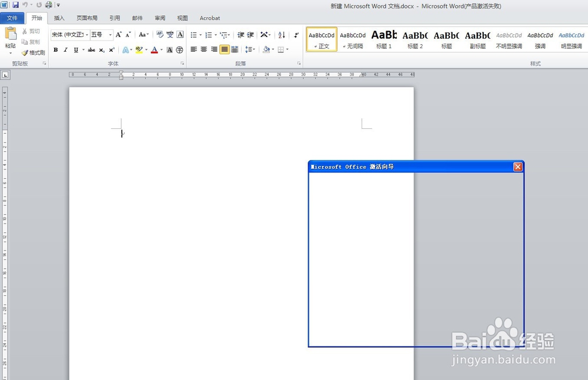588x380 pixels.
Task: Open the Acrobat tab
Action: click(210, 18)
